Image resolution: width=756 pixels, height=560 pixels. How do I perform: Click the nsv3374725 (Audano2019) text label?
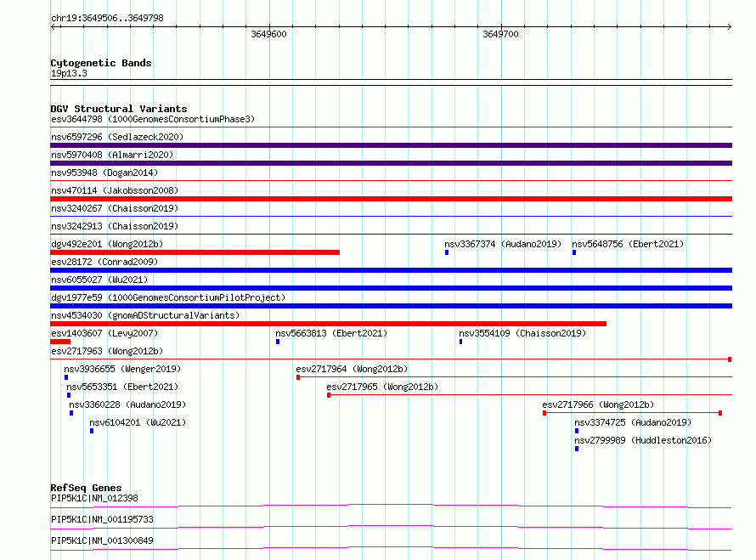pos(633,422)
